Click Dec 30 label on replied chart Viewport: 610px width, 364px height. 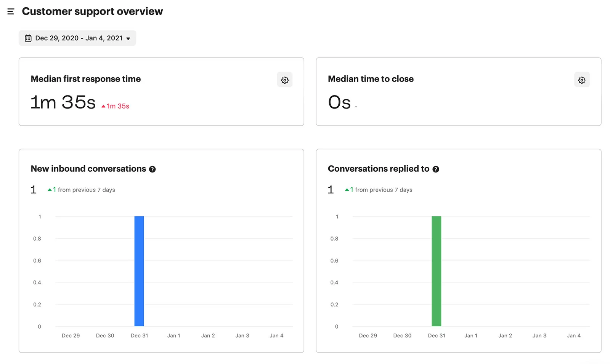click(402, 335)
